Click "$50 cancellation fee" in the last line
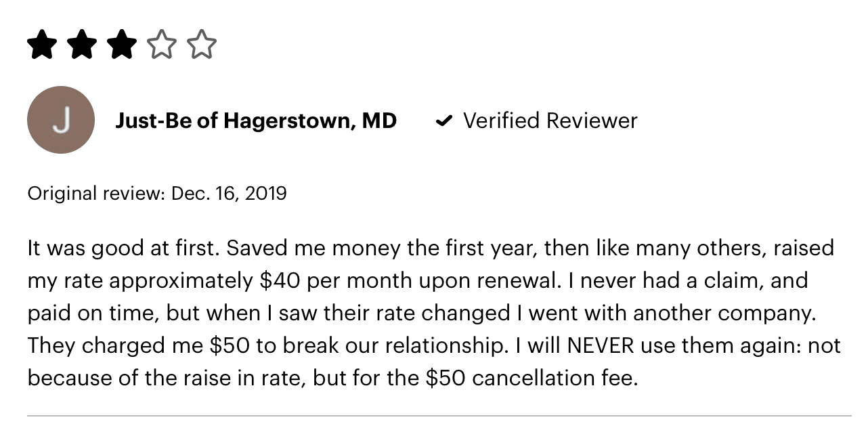Image resolution: width=868 pixels, height=428 pixels. (531, 378)
